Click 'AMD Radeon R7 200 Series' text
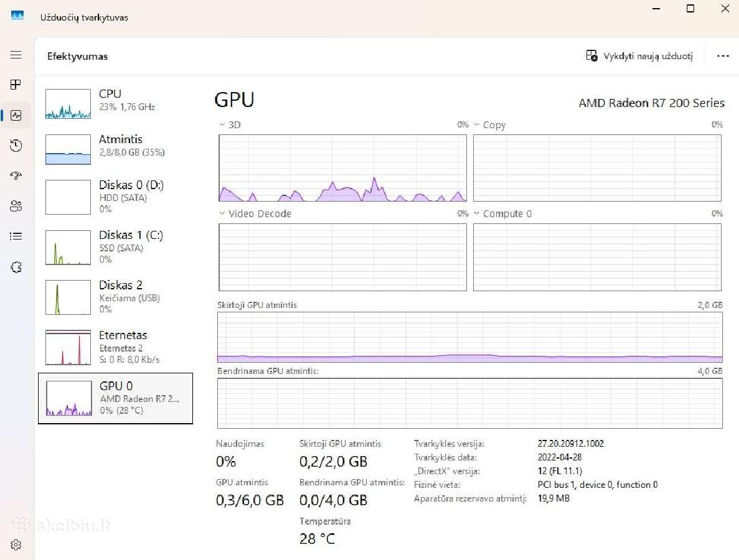 pyautogui.click(x=651, y=103)
